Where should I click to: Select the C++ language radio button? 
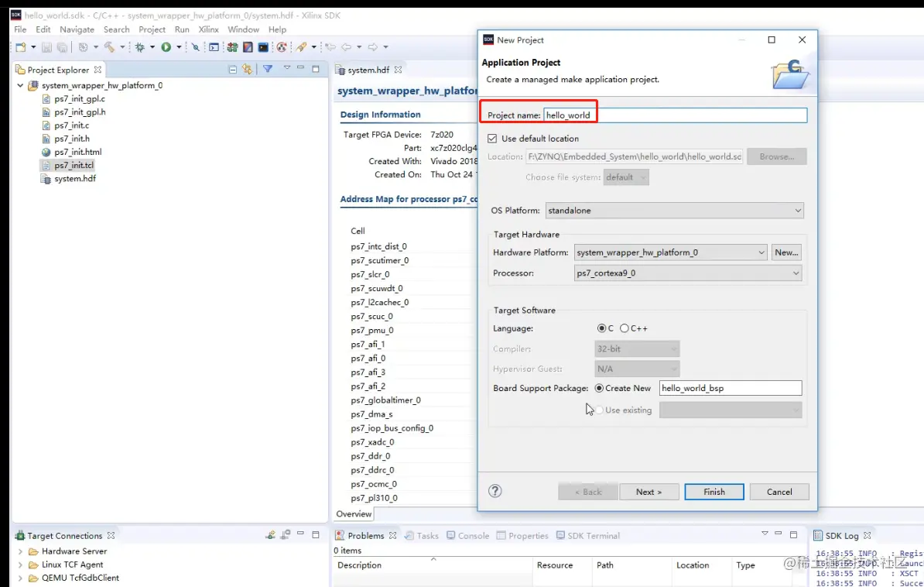[624, 328]
